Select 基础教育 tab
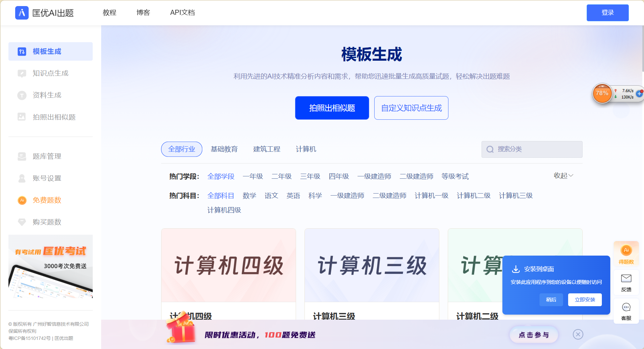The width and height of the screenshot is (644, 349). [224, 149]
